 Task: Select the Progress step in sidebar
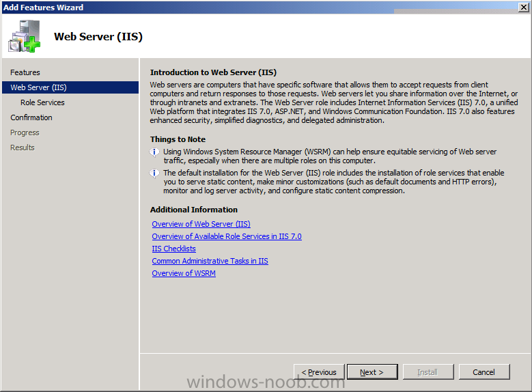click(x=25, y=132)
